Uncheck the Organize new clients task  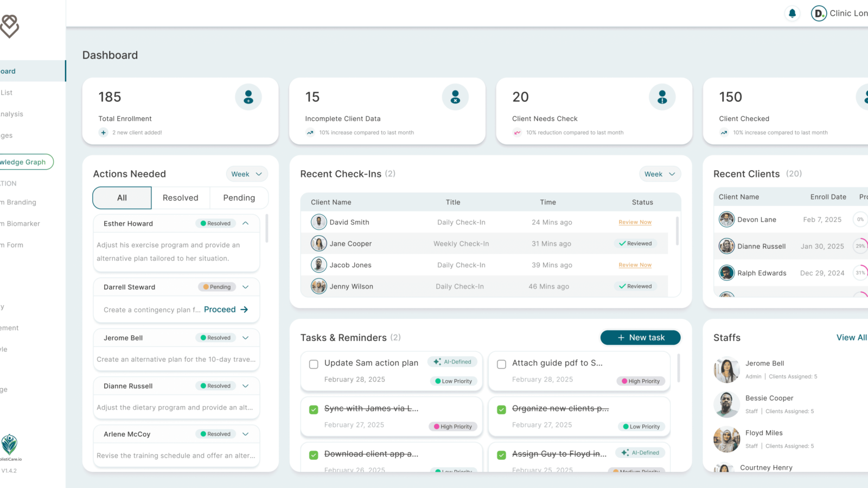501,409
